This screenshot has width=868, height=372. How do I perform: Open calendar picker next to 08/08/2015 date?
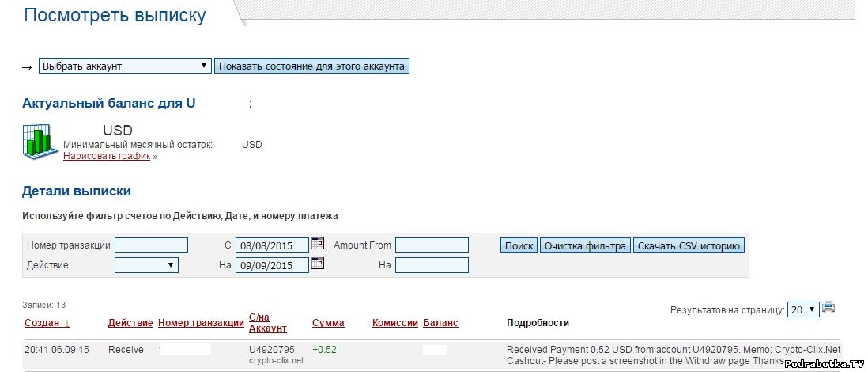coord(318,244)
